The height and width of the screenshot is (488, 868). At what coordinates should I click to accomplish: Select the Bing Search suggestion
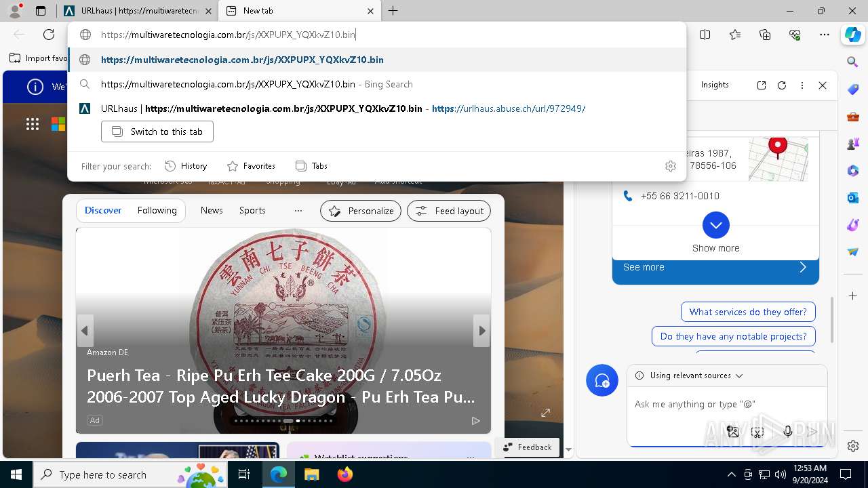pyautogui.click(x=376, y=84)
